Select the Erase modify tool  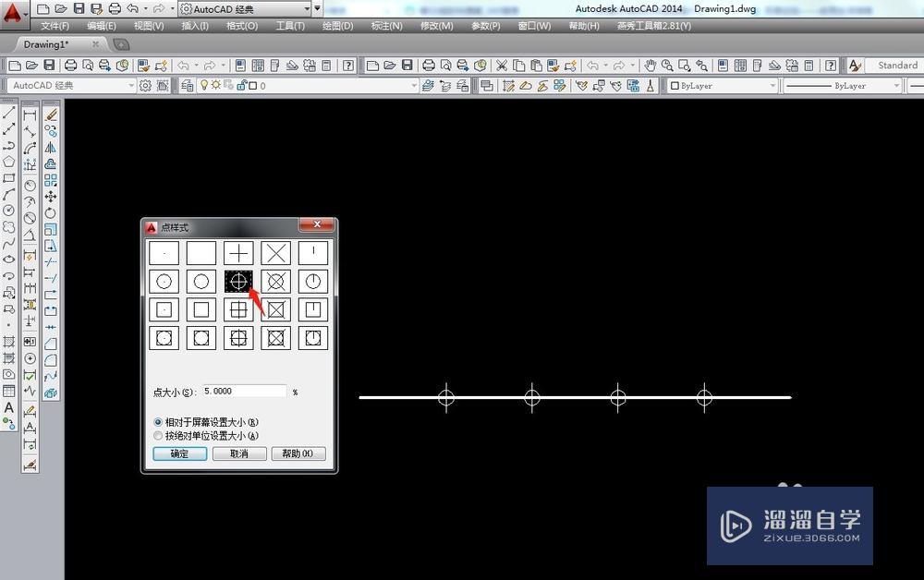click(51, 115)
